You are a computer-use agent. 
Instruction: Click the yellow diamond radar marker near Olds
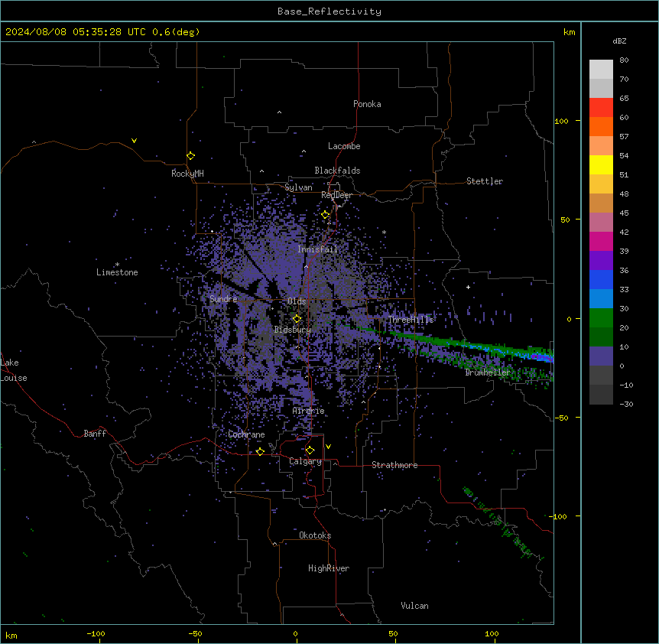[x=297, y=319]
